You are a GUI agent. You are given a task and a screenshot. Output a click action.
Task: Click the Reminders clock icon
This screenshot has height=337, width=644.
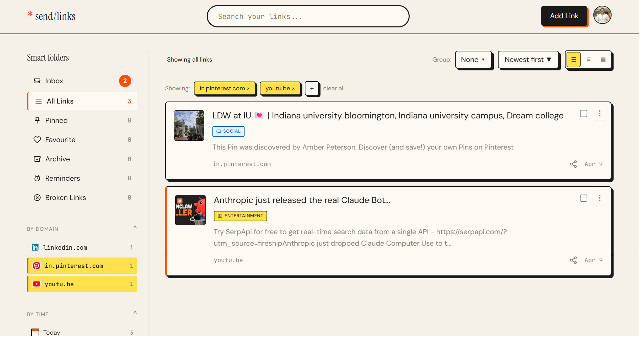tap(37, 178)
